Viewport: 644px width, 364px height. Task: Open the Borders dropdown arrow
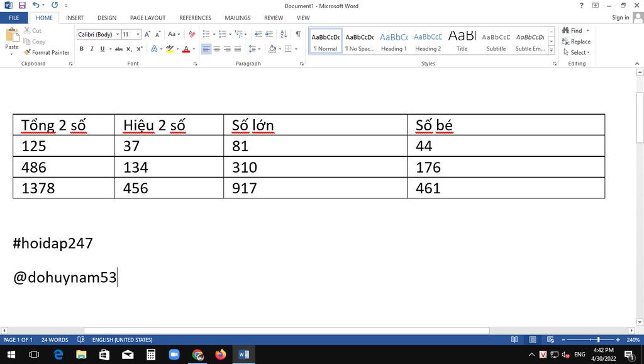coord(296,48)
